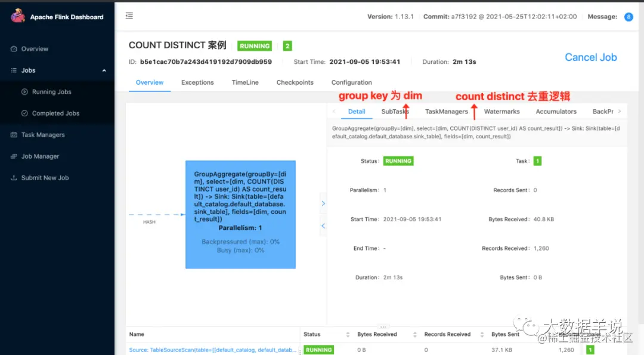Screen dimensions: 644x355
Task: Click RUNNING badge in Source table row
Action: 318,350
